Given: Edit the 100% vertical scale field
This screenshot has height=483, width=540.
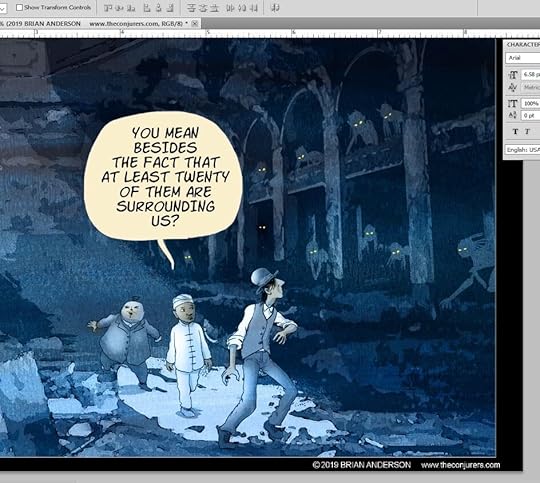Looking at the screenshot, I should [x=530, y=103].
